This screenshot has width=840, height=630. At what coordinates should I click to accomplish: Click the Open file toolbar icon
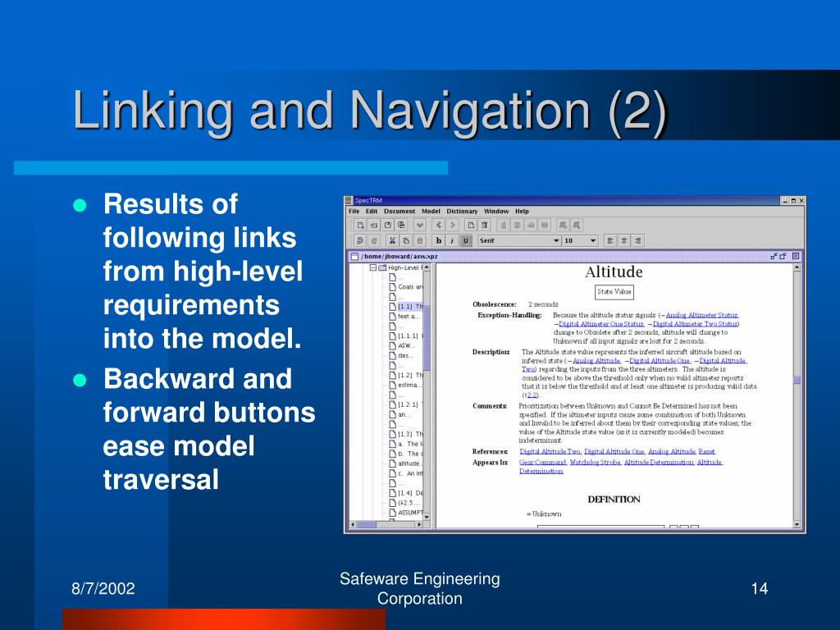(x=374, y=226)
